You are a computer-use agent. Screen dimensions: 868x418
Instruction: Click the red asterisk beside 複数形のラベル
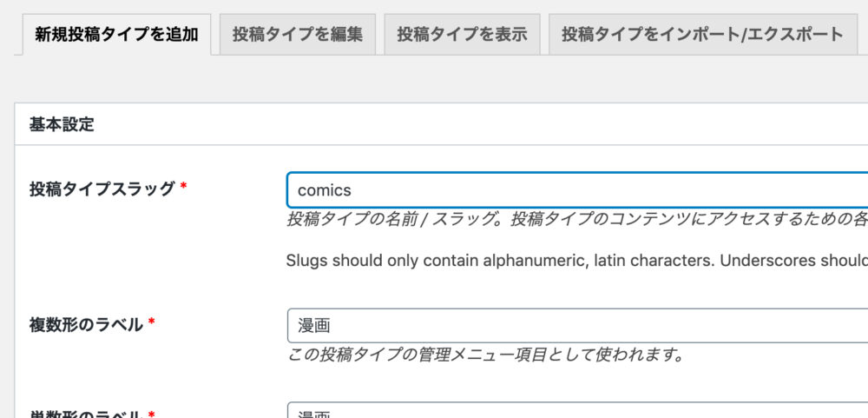152,323
